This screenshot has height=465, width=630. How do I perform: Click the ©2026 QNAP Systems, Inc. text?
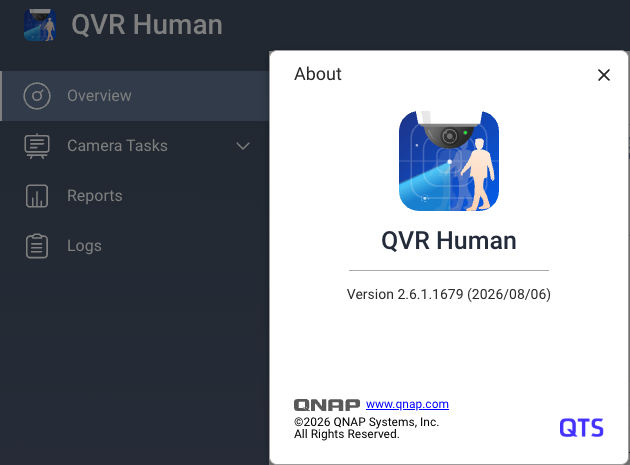pyautogui.click(x=366, y=422)
